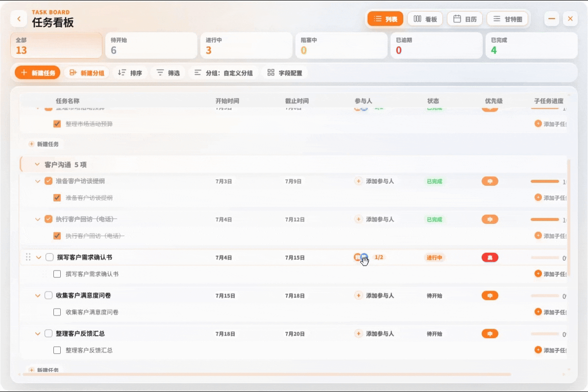588x392 pixels.
Task: Check 整理客户反馈汇总 parent task checkbox
Action: pyautogui.click(x=48, y=334)
